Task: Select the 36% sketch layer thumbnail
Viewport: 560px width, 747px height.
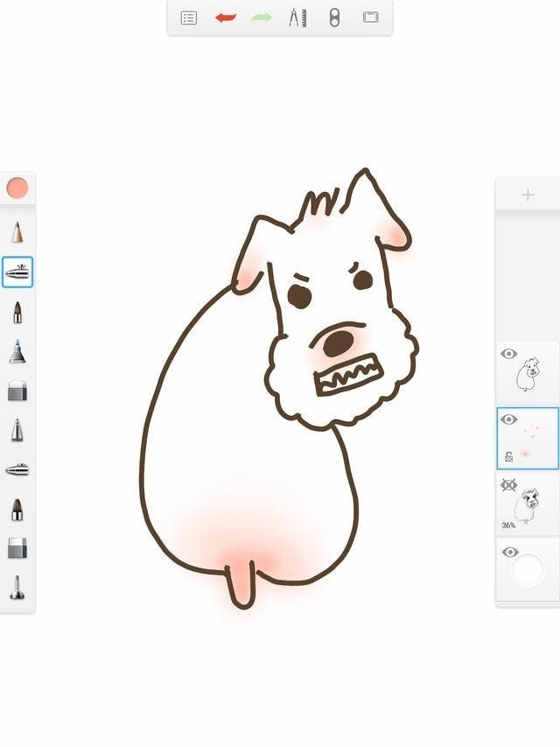Action: coord(528,506)
